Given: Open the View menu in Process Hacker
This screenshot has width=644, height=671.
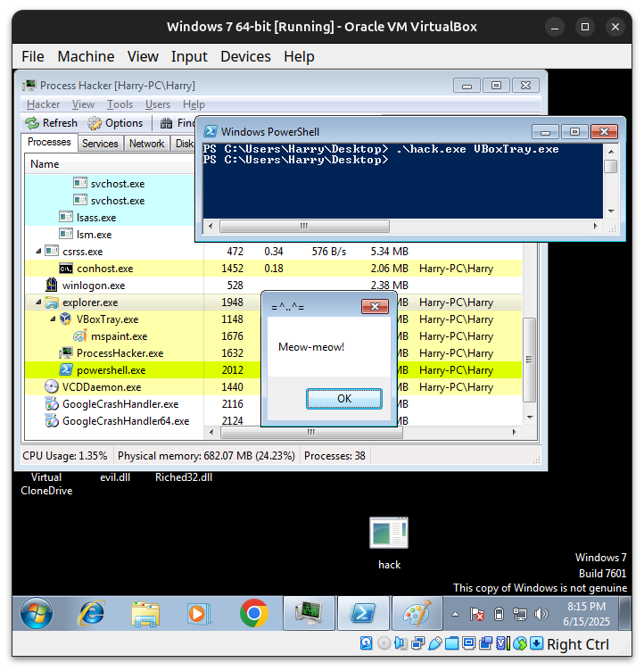Looking at the screenshot, I should 83,104.
